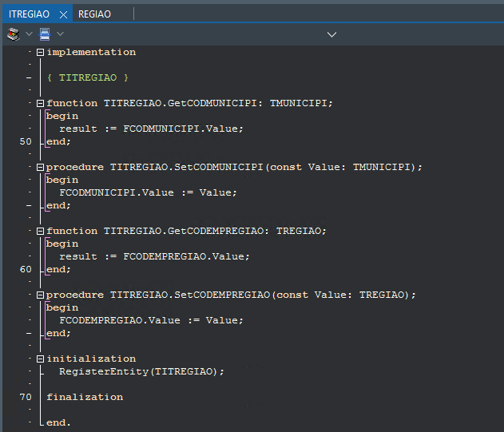Click TREGIAO return type in GetCODEMPREGIAO

pyautogui.click(x=299, y=231)
